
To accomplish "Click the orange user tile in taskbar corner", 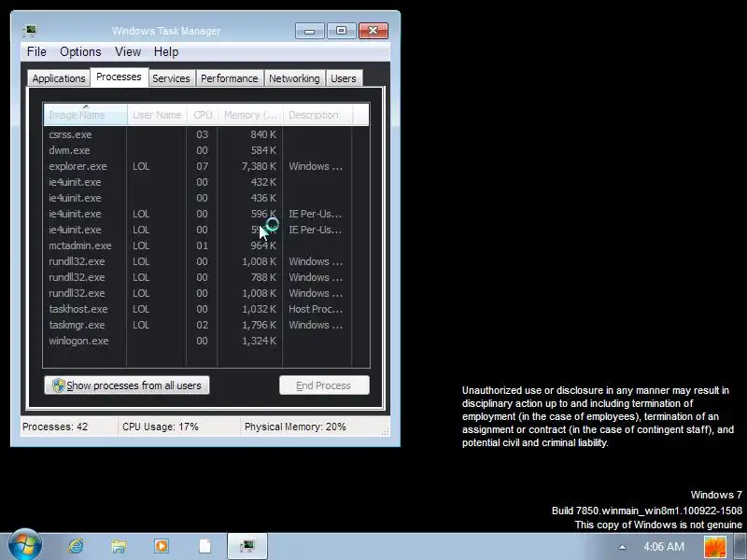I will click(715, 547).
